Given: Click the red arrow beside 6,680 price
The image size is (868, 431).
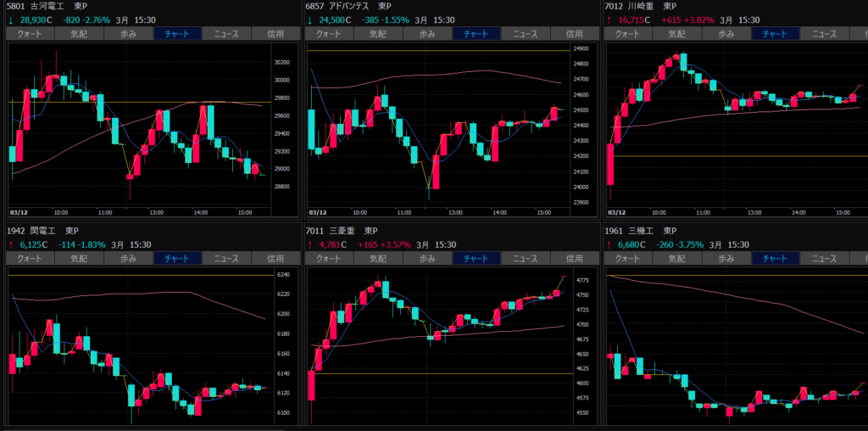Looking at the screenshot, I should click(609, 244).
